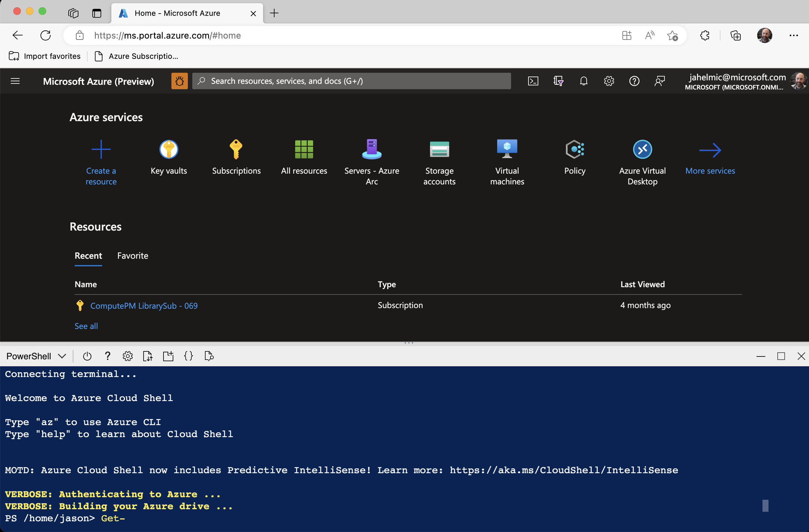
Task: Open the portal hamburger menu
Action: 15,81
